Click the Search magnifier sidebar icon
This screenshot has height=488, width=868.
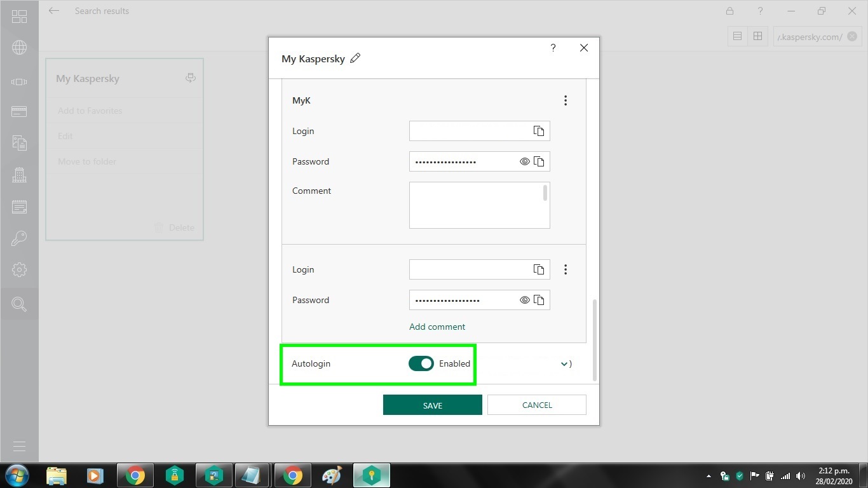pos(19,304)
